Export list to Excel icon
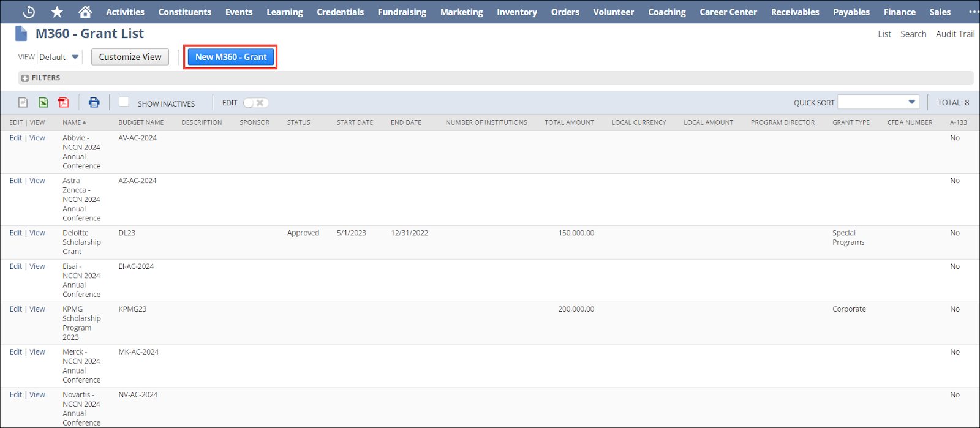 coord(43,103)
